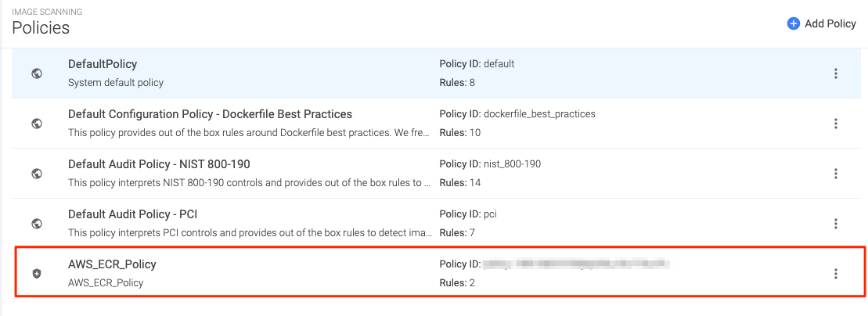Open actions menu for AWS_ECR_Policy
The image size is (868, 316).
point(836,274)
